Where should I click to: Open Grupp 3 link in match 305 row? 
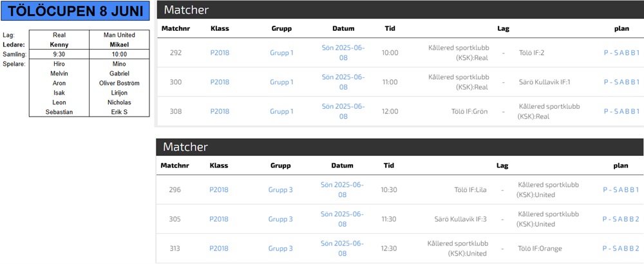[280, 219]
